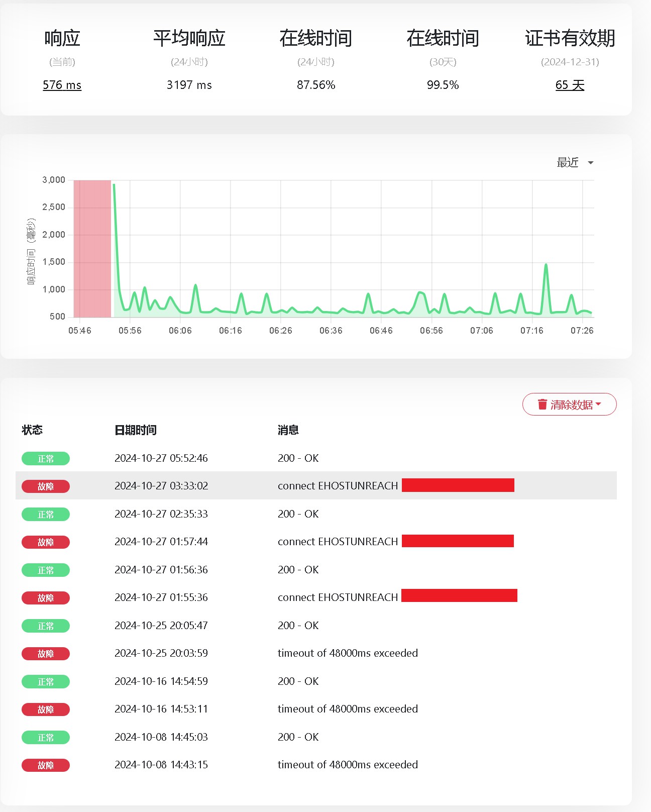Click the date 2024-10-08 14:45:03
651x812 pixels.
pyautogui.click(x=161, y=737)
